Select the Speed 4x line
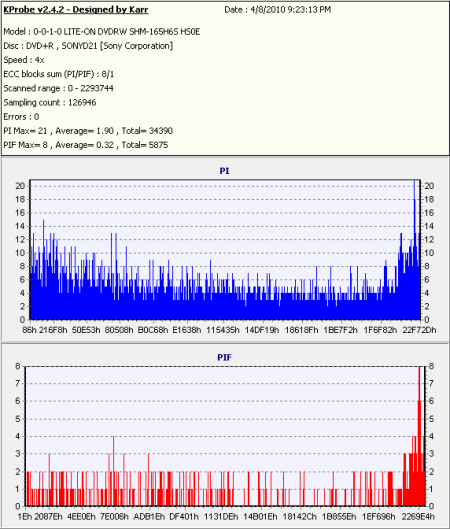This screenshot has height=529, width=450. click(x=24, y=60)
